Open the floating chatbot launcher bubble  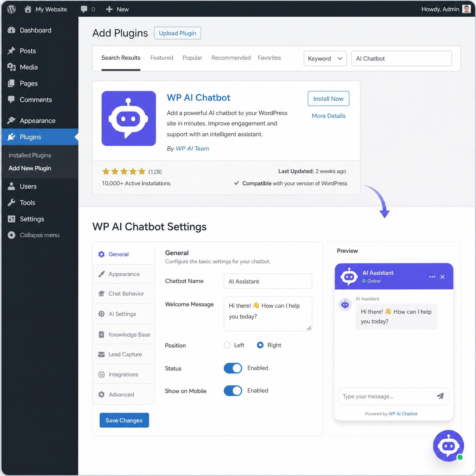448,446
